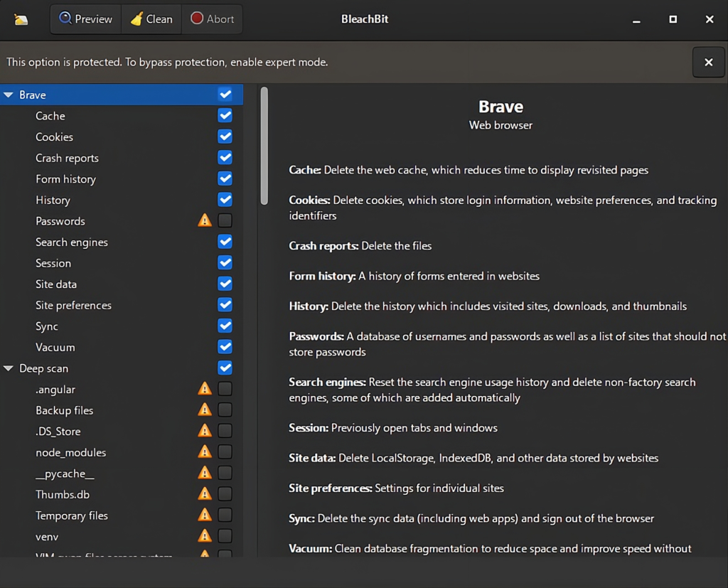Select the Form history tree item
This screenshot has height=588, width=728.
pyautogui.click(x=122, y=178)
